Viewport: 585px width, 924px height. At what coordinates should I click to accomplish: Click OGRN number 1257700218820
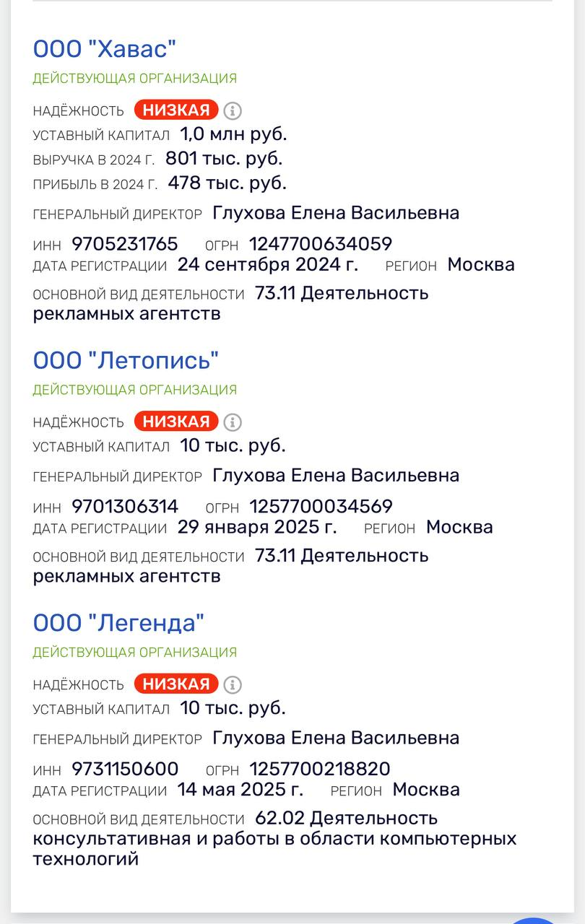coord(320,769)
